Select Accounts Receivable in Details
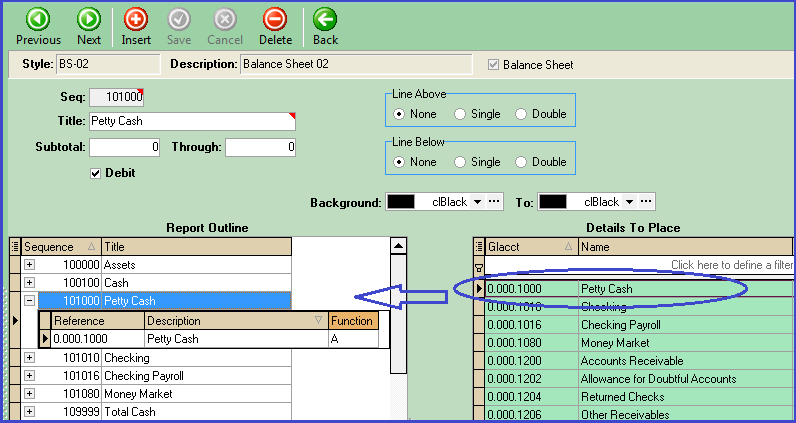The height and width of the screenshot is (423, 796). tap(639, 361)
